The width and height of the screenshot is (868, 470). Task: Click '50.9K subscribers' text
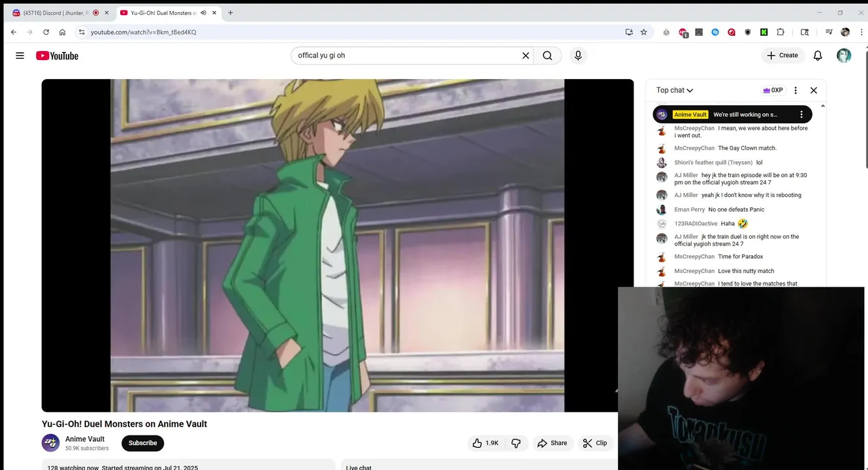(x=87, y=448)
